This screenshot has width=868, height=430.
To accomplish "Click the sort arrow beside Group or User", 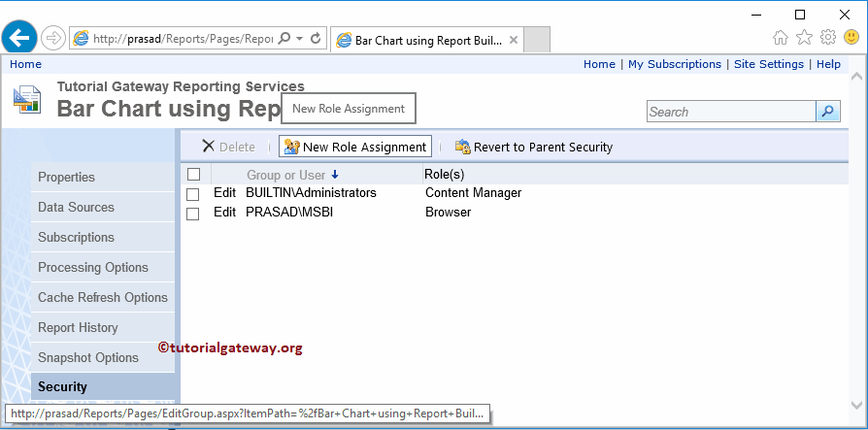I will click(334, 175).
